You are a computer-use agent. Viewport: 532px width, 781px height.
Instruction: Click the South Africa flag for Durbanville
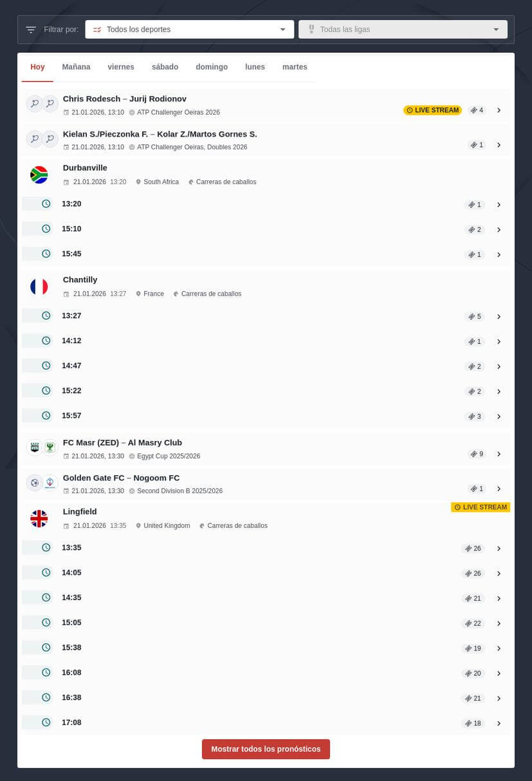point(39,174)
